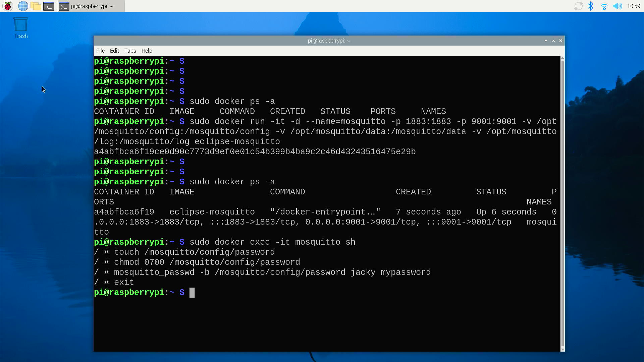Select the File menu in terminal
The image size is (644, 362).
pyautogui.click(x=100, y=50)
